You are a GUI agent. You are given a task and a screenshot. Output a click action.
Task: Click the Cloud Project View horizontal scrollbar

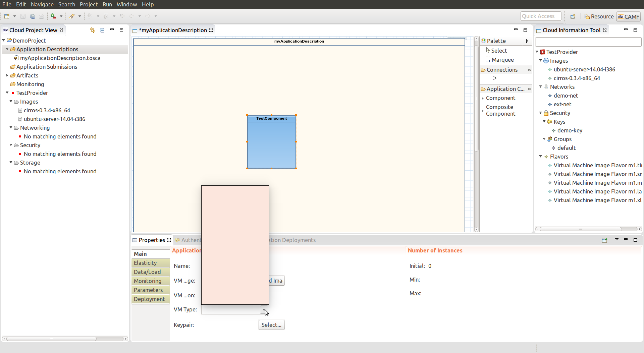pyautogui.click(x=50, y=339)
